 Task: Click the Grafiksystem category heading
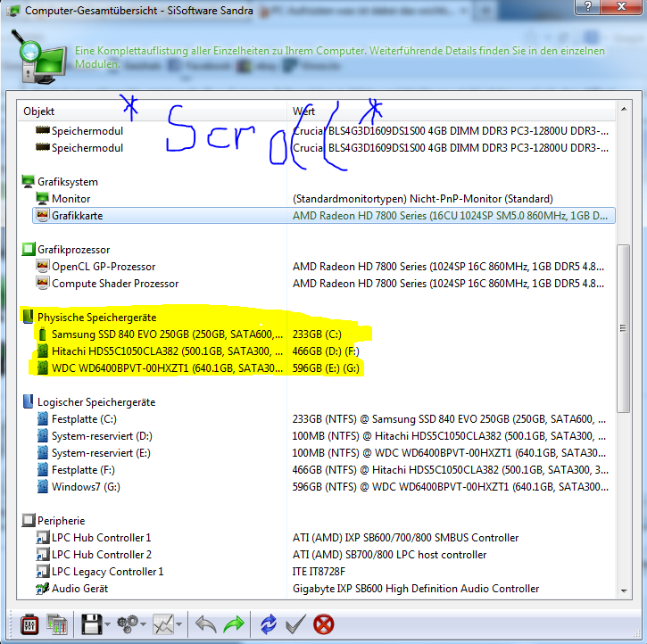(x=68, y=182)
